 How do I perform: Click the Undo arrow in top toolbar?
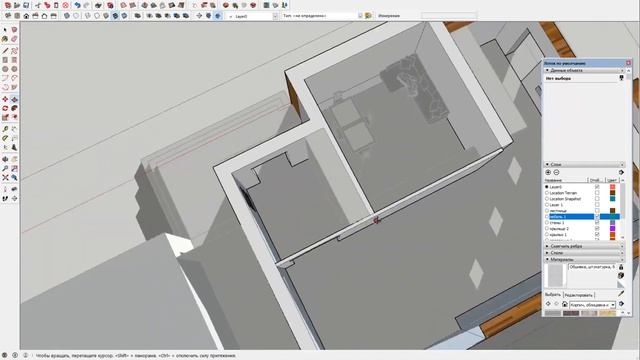pyautogui.click(x=77, y=5)
